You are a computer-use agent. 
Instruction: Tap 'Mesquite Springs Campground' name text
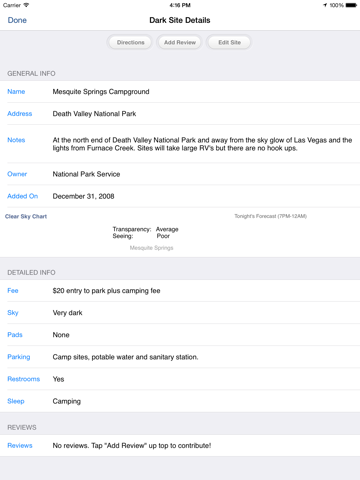click(101, 92)
